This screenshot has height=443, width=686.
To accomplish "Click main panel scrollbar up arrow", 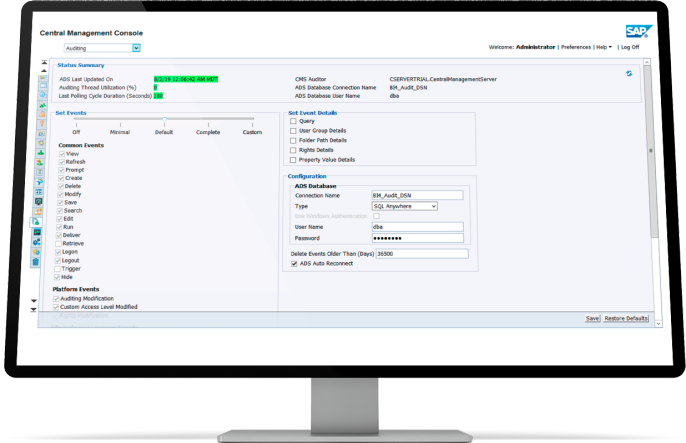I will point(647,62).
